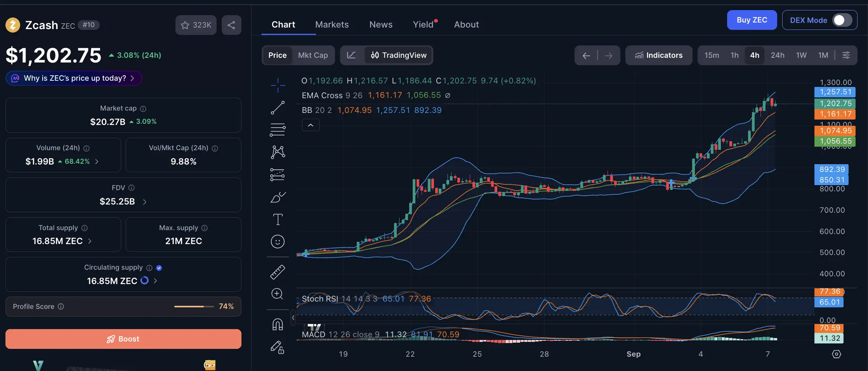Set interval to 24h

point(778,55)
